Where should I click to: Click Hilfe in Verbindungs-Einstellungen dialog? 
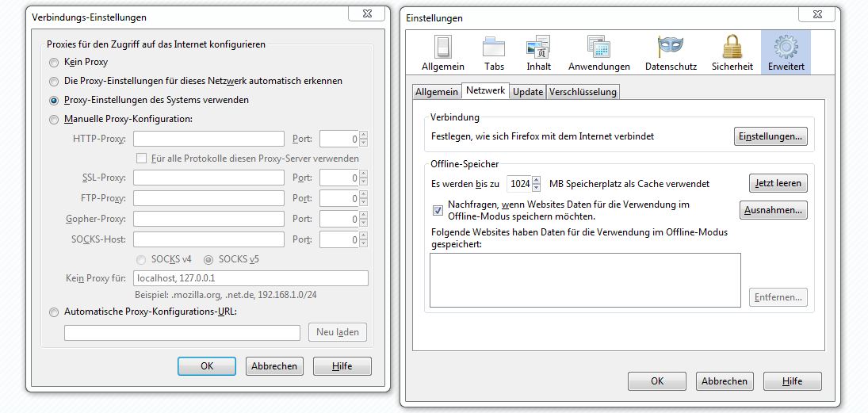click(342, 366)
